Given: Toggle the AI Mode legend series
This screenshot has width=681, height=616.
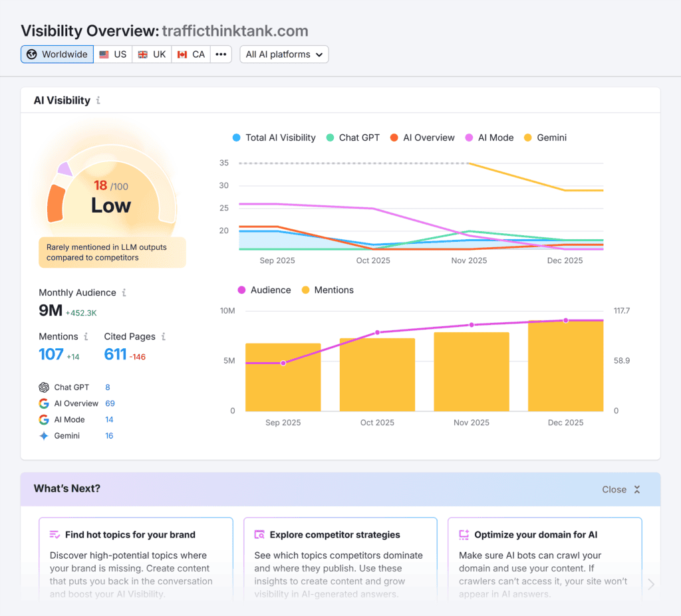Looking at the screenshot, I should pos(489,138).
